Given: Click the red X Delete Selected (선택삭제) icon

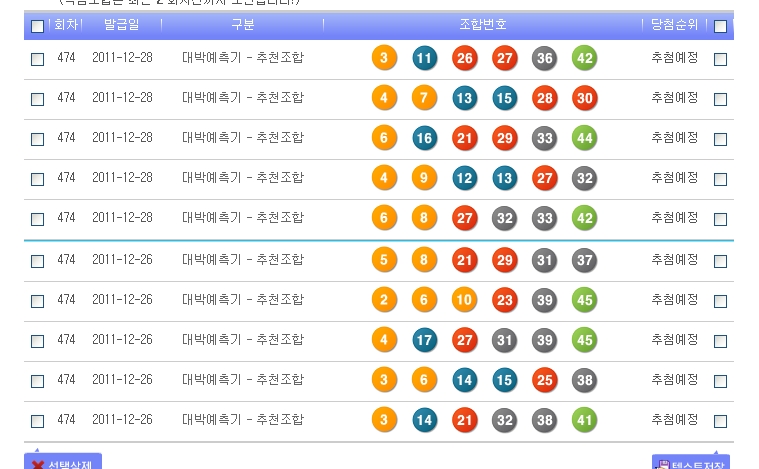Looking at the screenshot, I should click(x=38, y=464).
